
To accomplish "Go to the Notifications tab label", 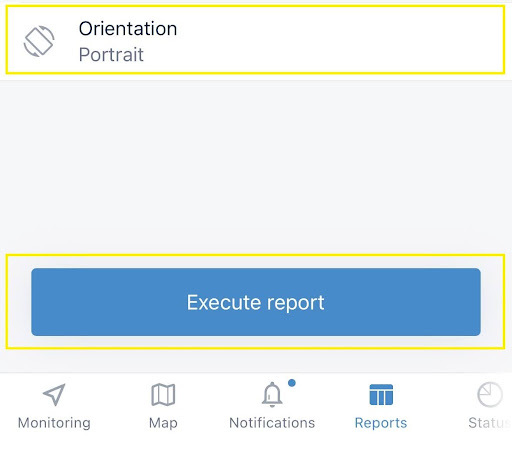I will (272, 423).
